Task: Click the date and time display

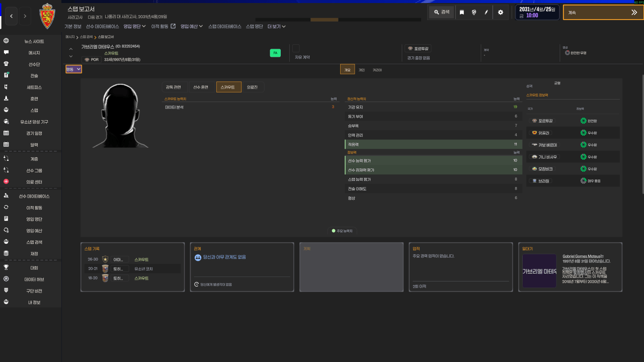Action: [538, 12]
